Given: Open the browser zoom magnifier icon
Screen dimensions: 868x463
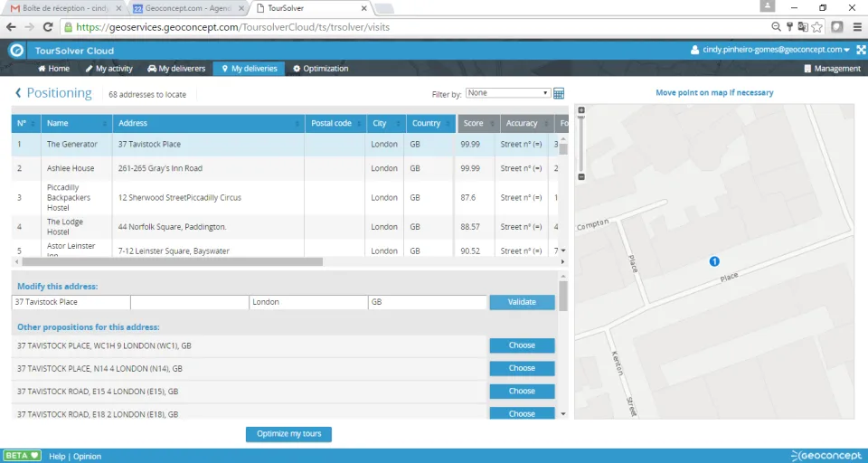Looking at the screenshot, I should [776, 27].
